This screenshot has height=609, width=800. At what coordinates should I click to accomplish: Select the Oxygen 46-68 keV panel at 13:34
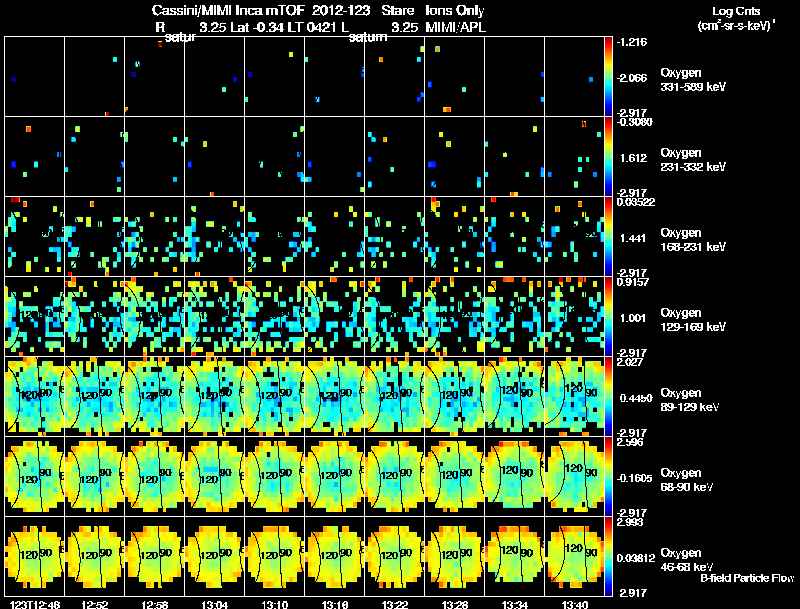point(514,556)
